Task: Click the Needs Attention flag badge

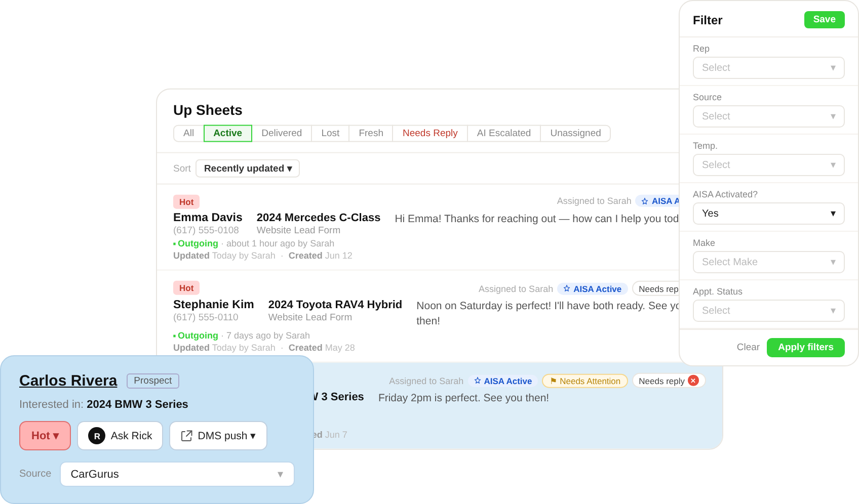Action: 585,381
